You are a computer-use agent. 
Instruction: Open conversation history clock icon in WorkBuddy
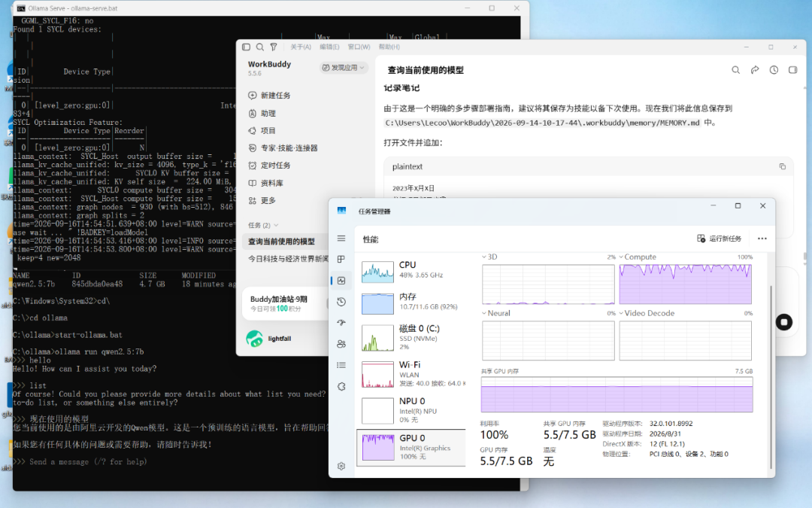tap(774, 70)
